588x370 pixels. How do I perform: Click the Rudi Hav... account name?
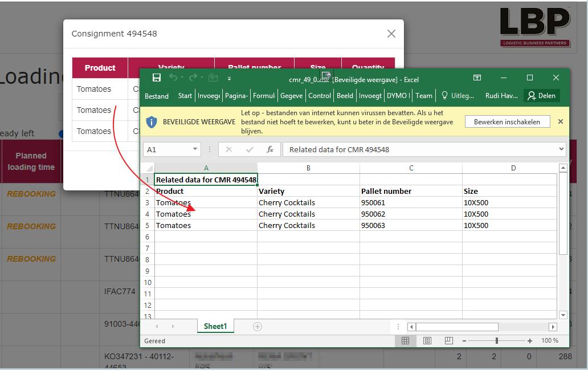[x=501, y=96]
